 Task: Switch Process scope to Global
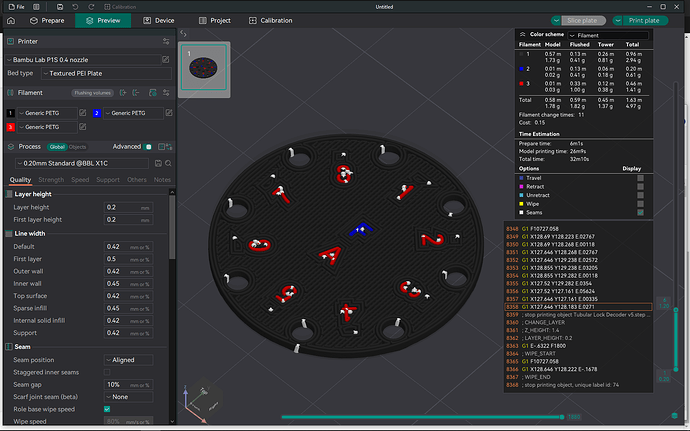click(x=57, y=147)
